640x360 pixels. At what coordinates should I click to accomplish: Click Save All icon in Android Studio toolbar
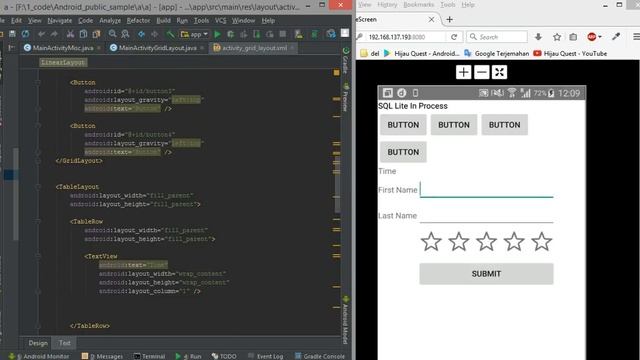click(12, 34)
